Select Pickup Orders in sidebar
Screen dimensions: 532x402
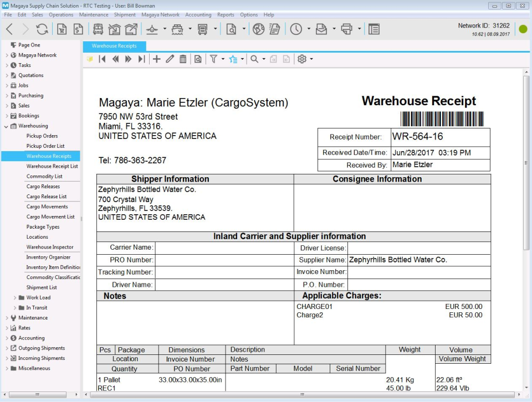pos(42,136)
